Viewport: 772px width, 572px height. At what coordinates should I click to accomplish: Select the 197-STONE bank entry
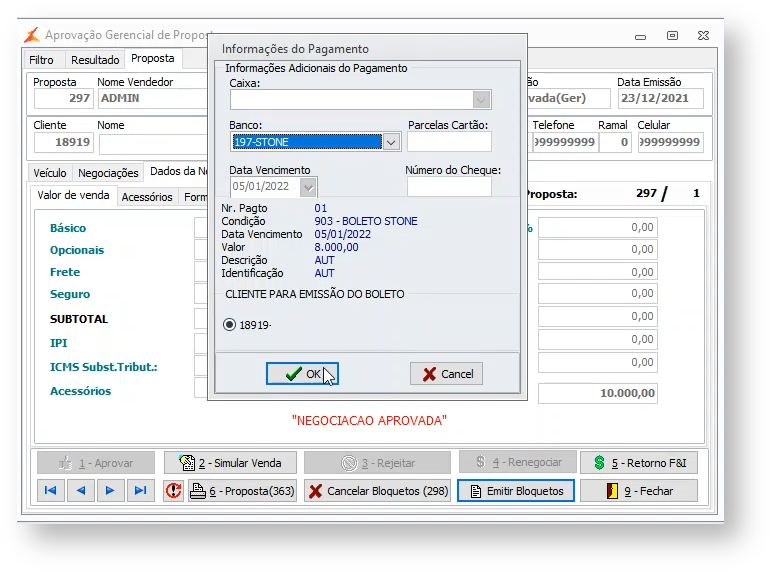[x=307, y=142]
